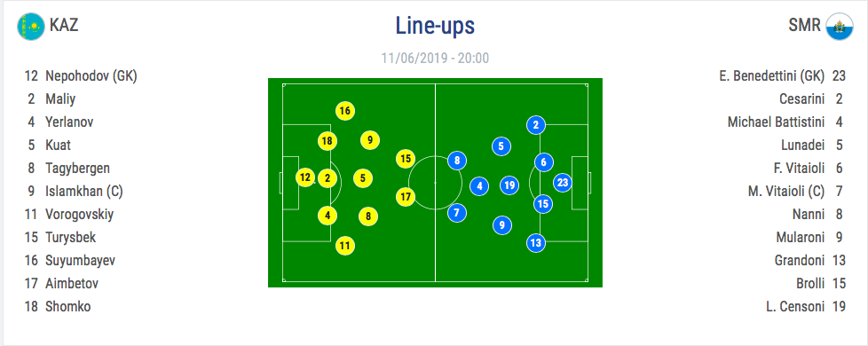Select blue player marker number 13
Image resolution: width=868 pixels, height=346 pixels.
536,242
